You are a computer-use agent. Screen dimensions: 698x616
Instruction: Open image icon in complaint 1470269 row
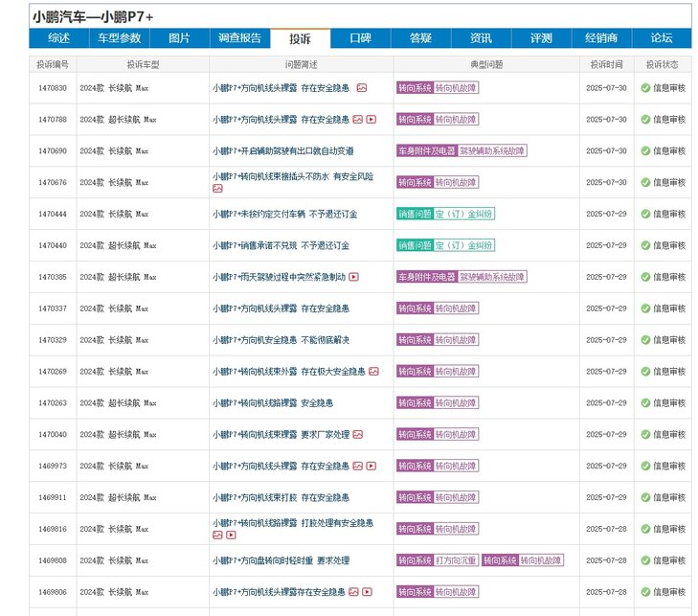[373, 372]
